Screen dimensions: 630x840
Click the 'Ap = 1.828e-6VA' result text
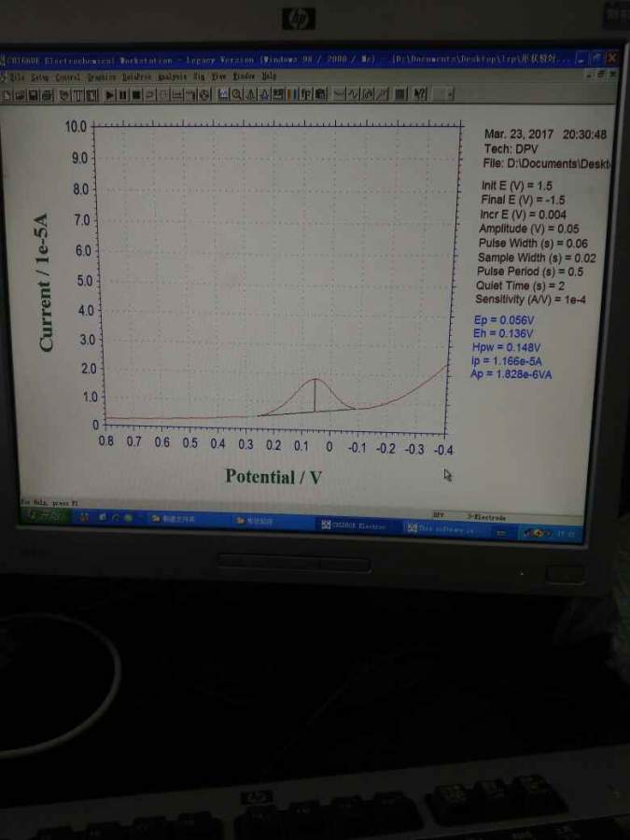511,374
